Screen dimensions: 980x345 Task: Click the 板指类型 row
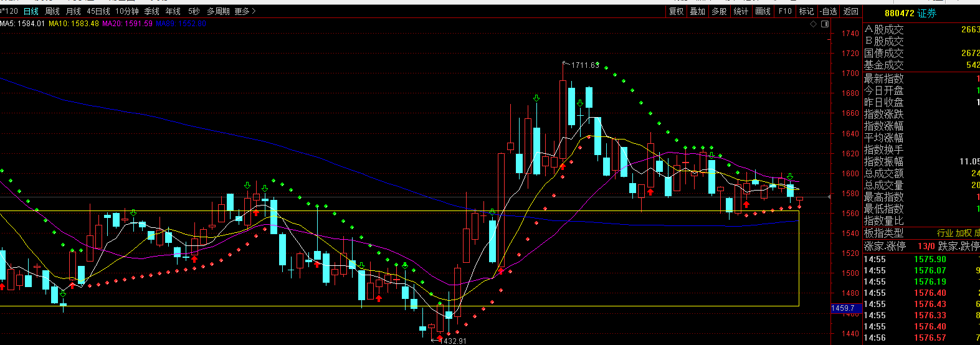pos(921,233)
